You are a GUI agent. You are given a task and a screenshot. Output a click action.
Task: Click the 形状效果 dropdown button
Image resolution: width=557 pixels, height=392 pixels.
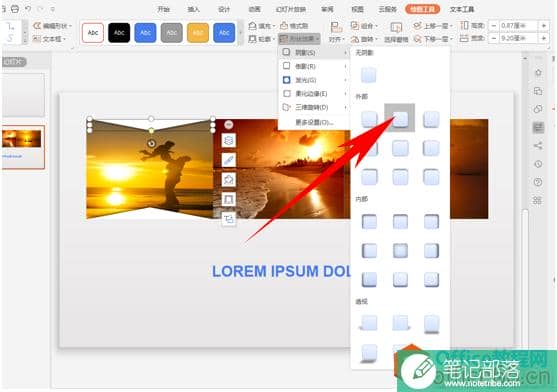300,39
